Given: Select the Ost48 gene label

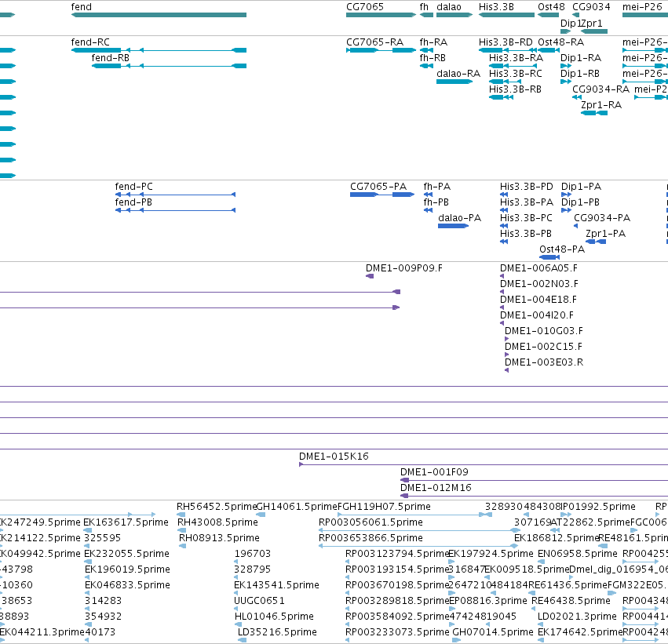Looking at the screenshot, I should tap(551, 7).
